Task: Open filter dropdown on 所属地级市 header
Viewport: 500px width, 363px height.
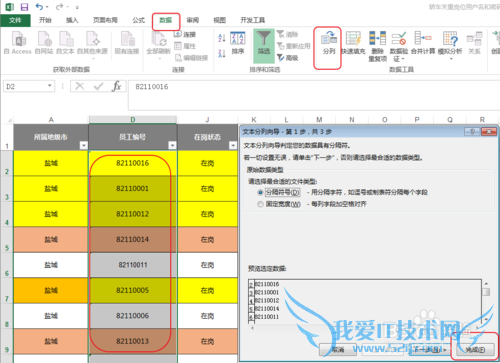Action: coord(83,145)
